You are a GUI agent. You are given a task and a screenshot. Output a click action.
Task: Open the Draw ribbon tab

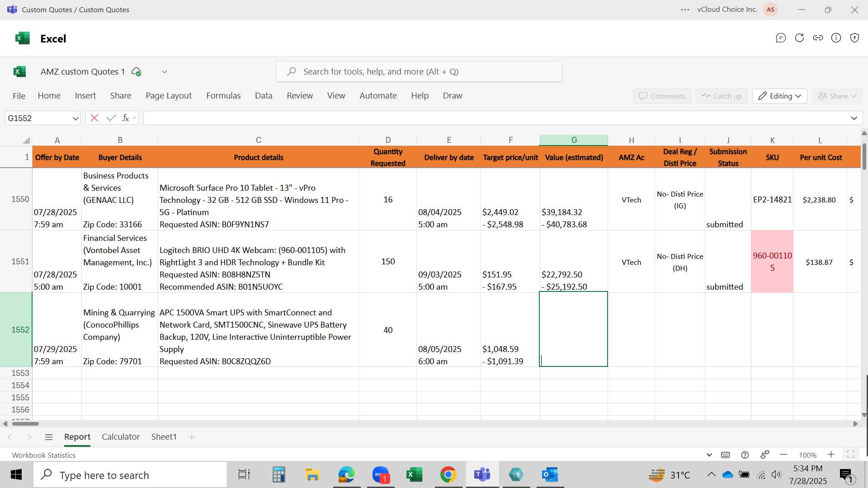(x=453, y=96)
